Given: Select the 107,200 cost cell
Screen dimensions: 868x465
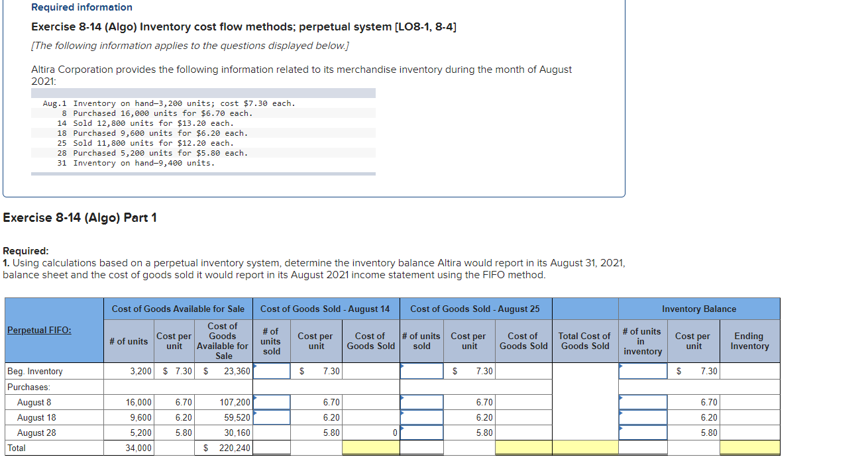Looking at the screenshot, I should click(224, 402).
